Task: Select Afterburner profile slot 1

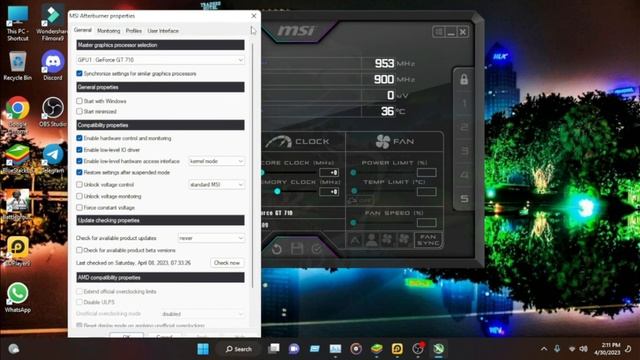Action: point(464,103)
